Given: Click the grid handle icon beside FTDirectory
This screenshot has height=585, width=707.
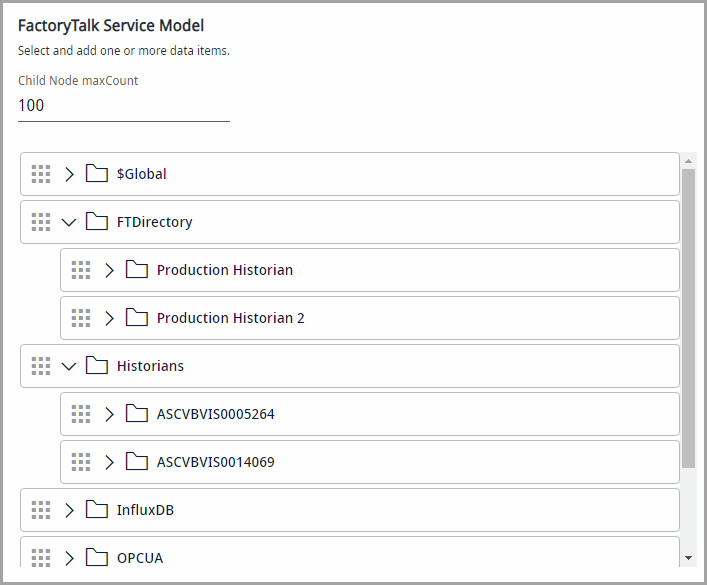Looking at the screenshot, I should [x=41, y=222].
